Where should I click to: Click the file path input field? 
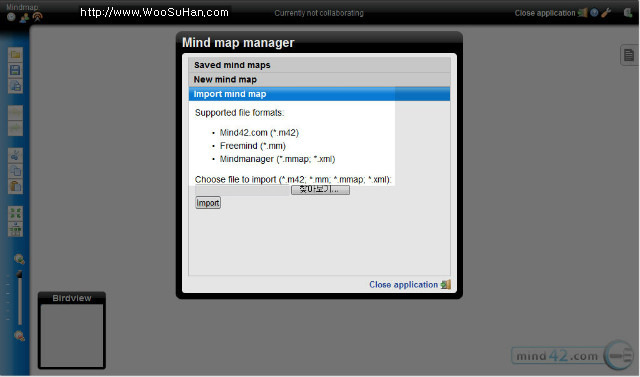coord(242,190)
